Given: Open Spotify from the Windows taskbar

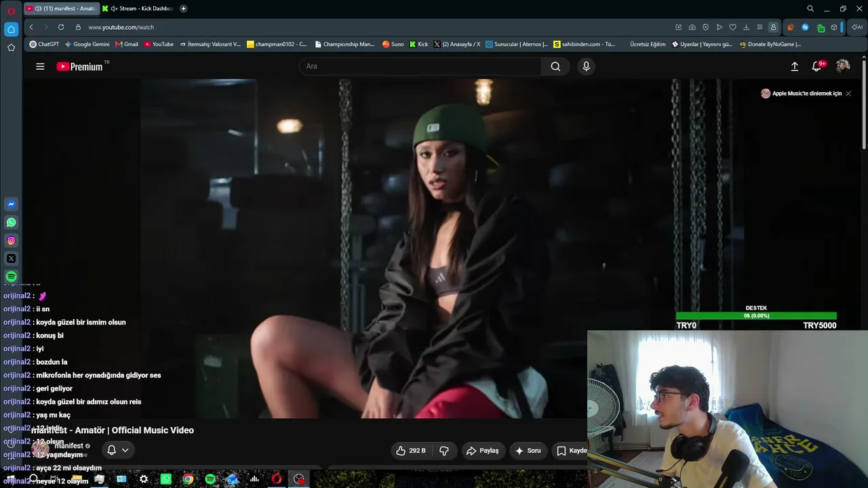Looking at the screenshot, I should 210,479.
